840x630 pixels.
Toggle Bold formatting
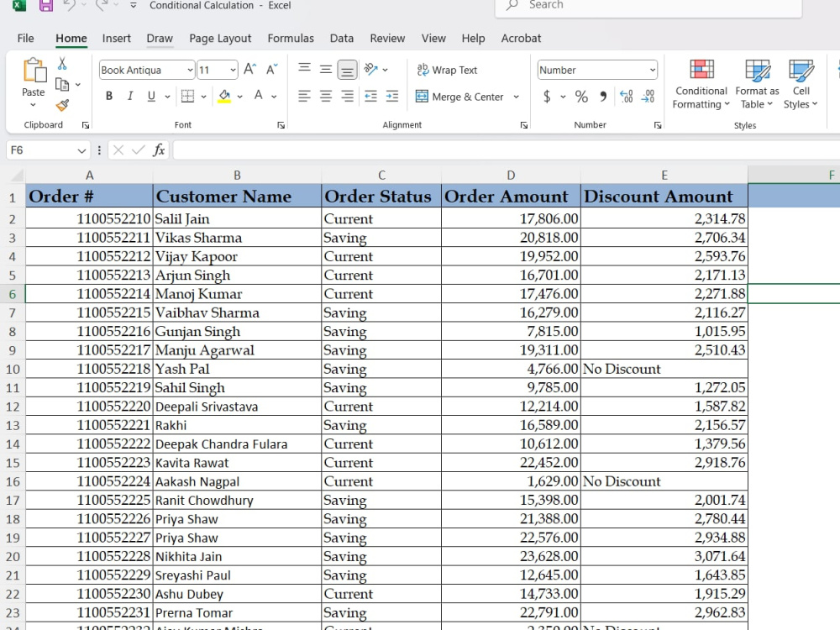[x=109, y=97]
